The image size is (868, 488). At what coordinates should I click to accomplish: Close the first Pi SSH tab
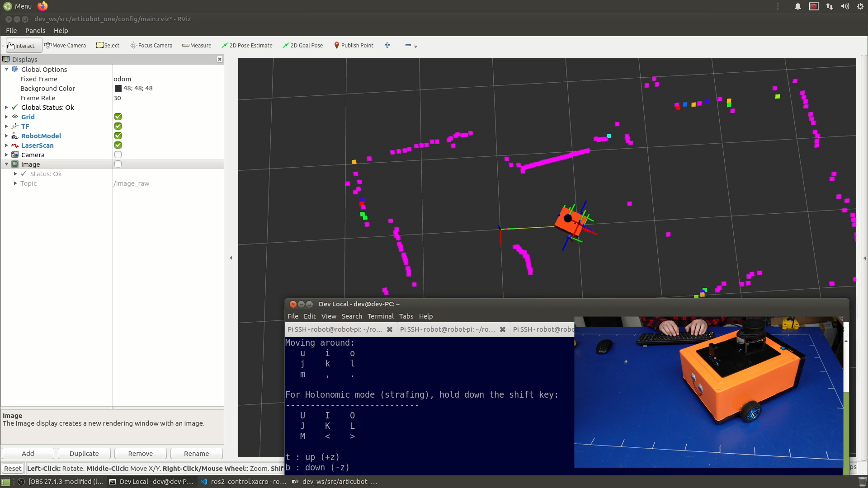(x=390, y=329)
